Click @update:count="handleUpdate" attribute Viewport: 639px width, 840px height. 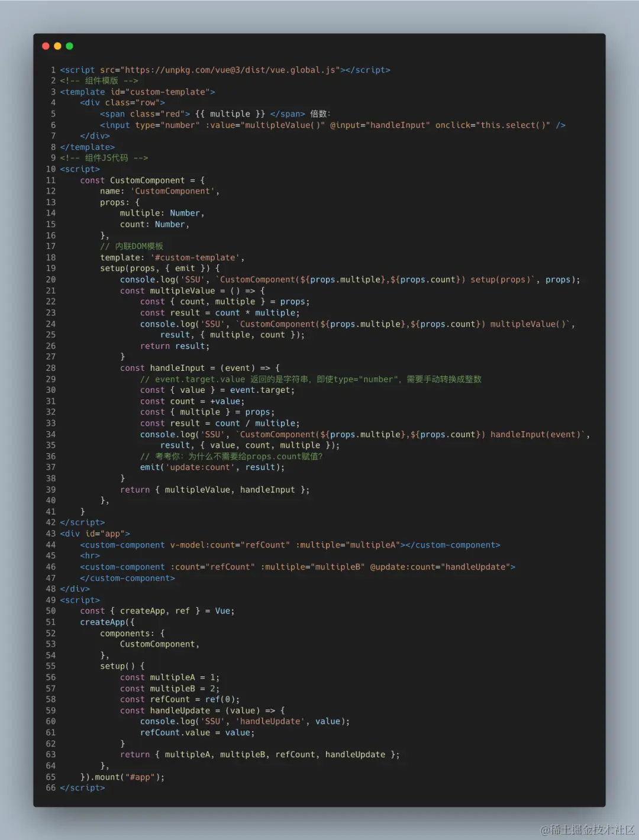click(440, 567)
